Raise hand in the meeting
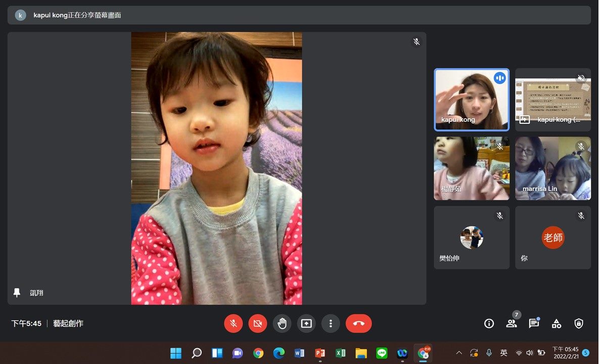Viewport: 600px width, 364px height. click(282, 324)
